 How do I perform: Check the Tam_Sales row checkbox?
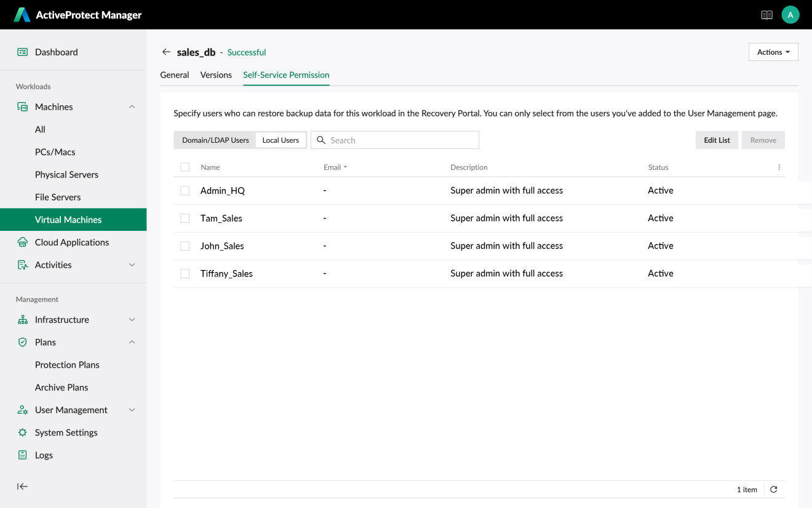(185, 219)
